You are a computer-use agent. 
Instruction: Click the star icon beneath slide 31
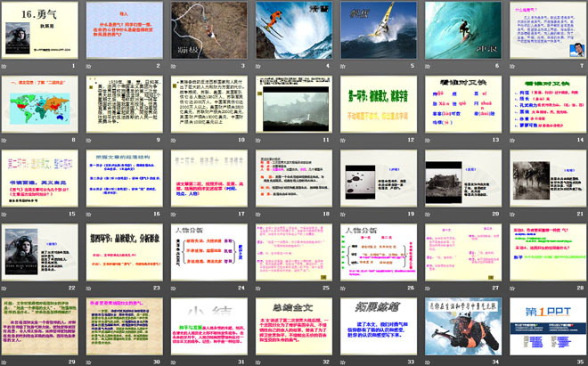coord(173,362)
